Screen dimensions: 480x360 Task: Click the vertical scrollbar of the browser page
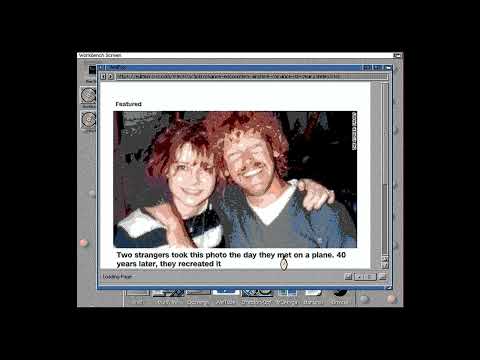(385, 169)
